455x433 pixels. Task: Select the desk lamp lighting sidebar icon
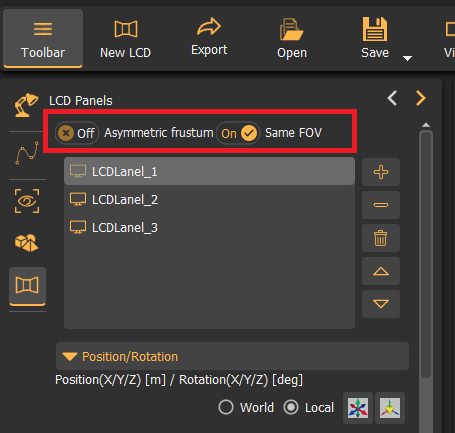(x=26, y=105)
